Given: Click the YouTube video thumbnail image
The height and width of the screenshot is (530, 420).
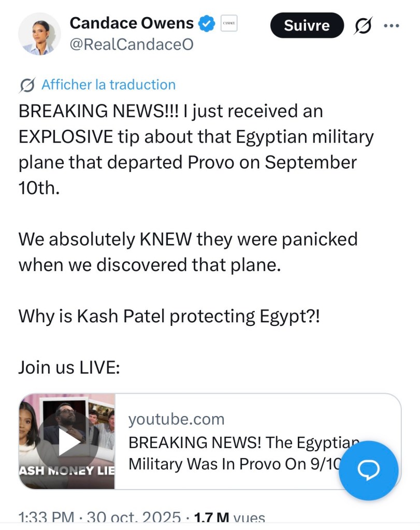Looking at the screenshot, I should [x=67, y=441].
